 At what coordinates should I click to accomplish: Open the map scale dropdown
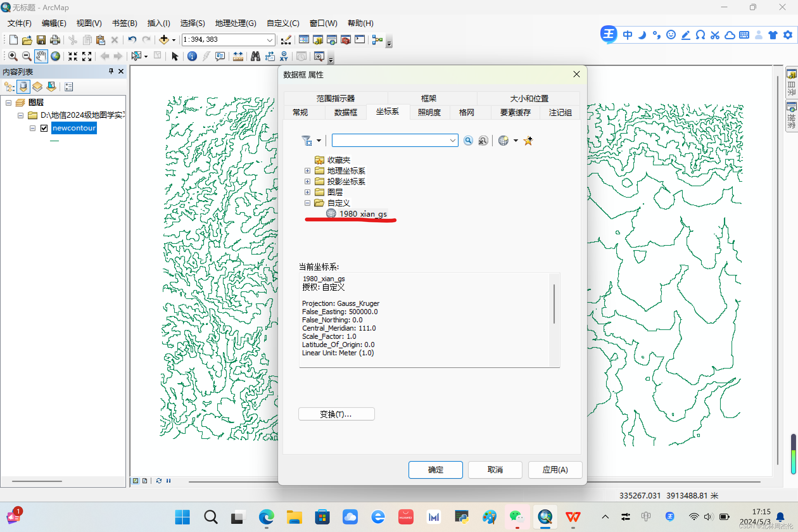[x=270, y=40]
